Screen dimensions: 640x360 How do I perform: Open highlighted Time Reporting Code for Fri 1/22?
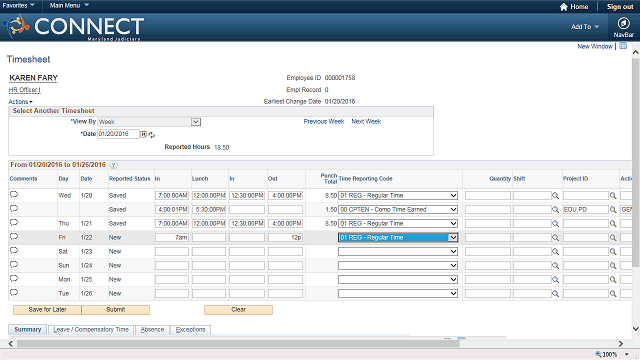pos(398,238)
